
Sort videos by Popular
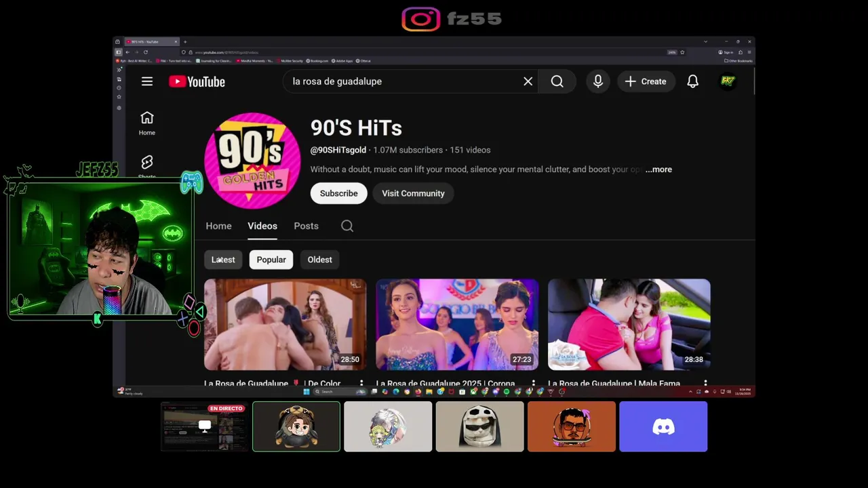(x=271, y=260)
